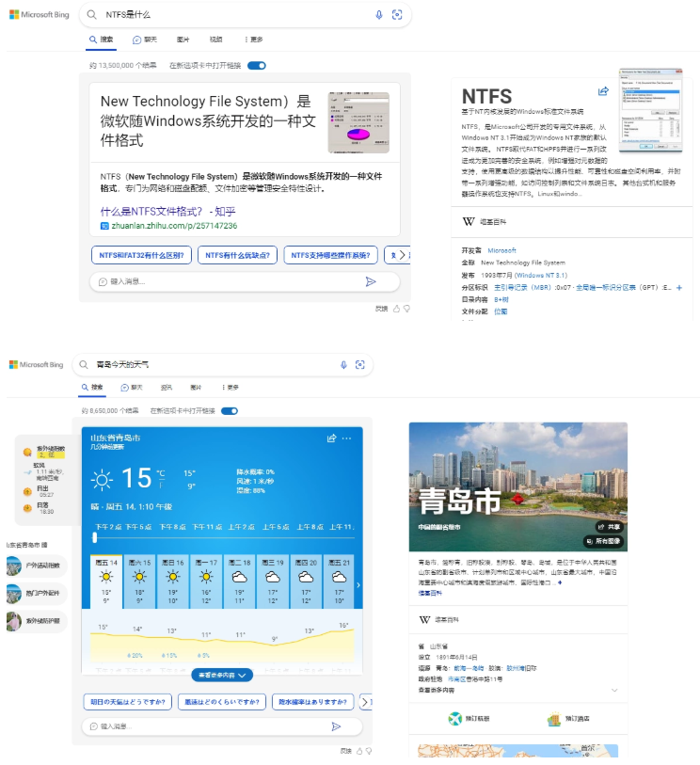Select the 周五 21 forecast day
This screenshot has height=765, width=700.
(x=339, y=582)
